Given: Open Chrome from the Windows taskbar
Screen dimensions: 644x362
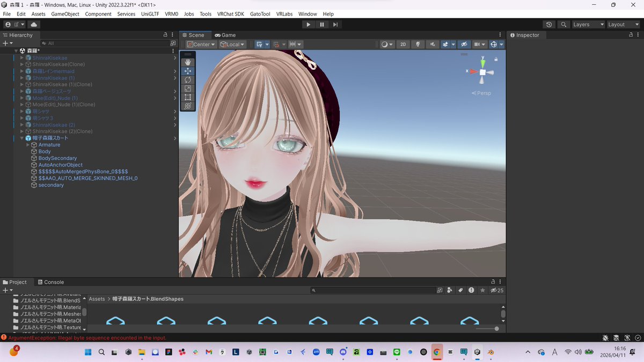Looking at the screenshot, I should click(437, 352).
